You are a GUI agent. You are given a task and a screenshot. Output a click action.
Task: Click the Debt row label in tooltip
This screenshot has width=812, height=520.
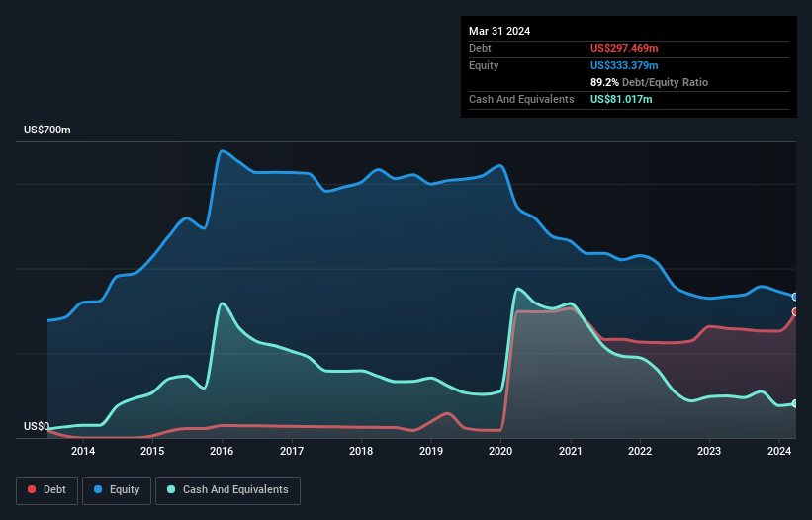(480, 48)
